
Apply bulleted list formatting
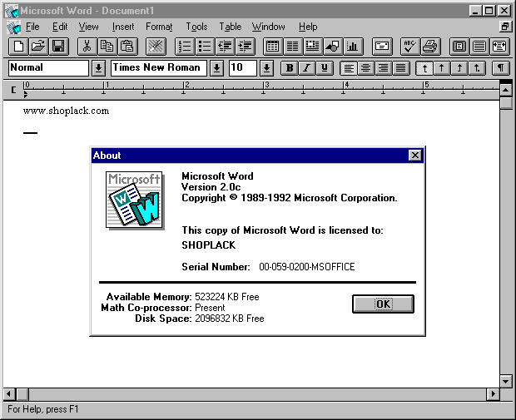[x=205, y=47]
